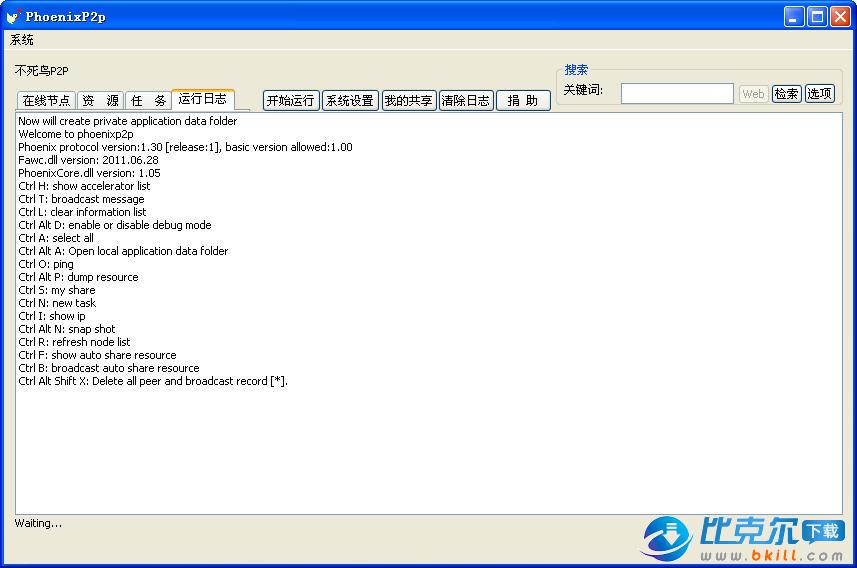The width and height of the screenshot is (857, 568).
Task: Click the 开始运行 button
Action: (x=291, y=101)
